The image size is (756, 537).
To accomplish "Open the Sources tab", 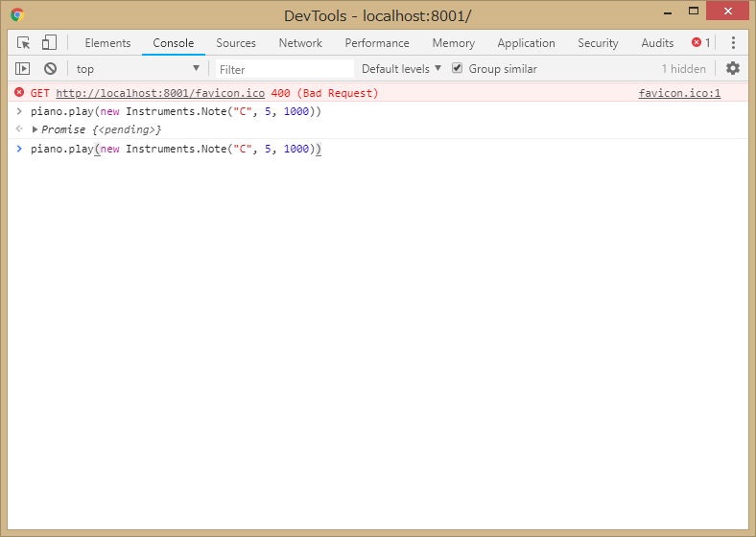I will pos(236,43).
